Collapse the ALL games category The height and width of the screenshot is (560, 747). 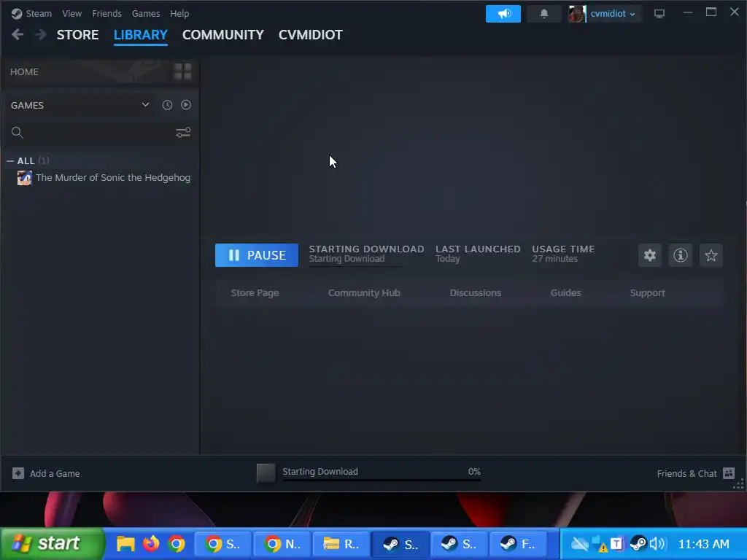click(x=10, y=161)
